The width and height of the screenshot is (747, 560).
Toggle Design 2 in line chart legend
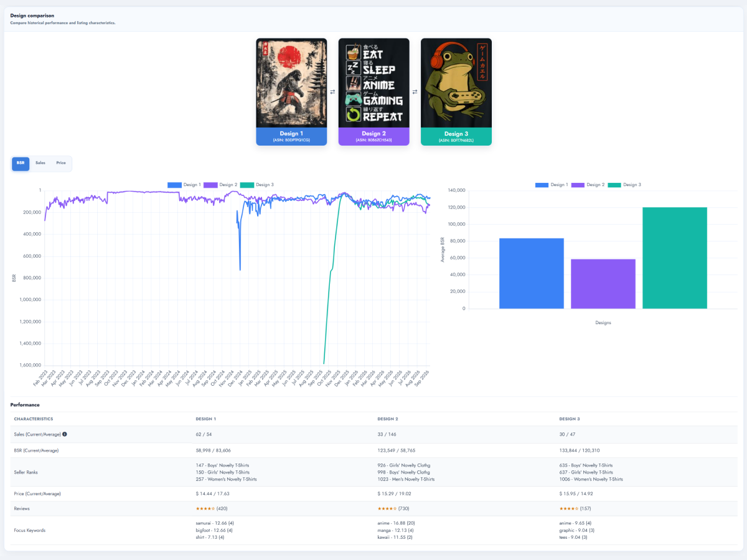coord(220,185)
